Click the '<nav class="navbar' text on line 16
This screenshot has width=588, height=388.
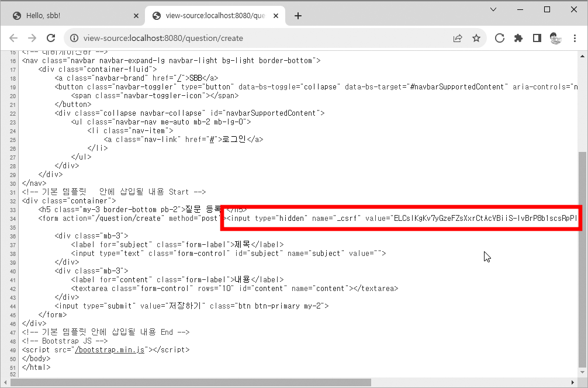[59, 60]
